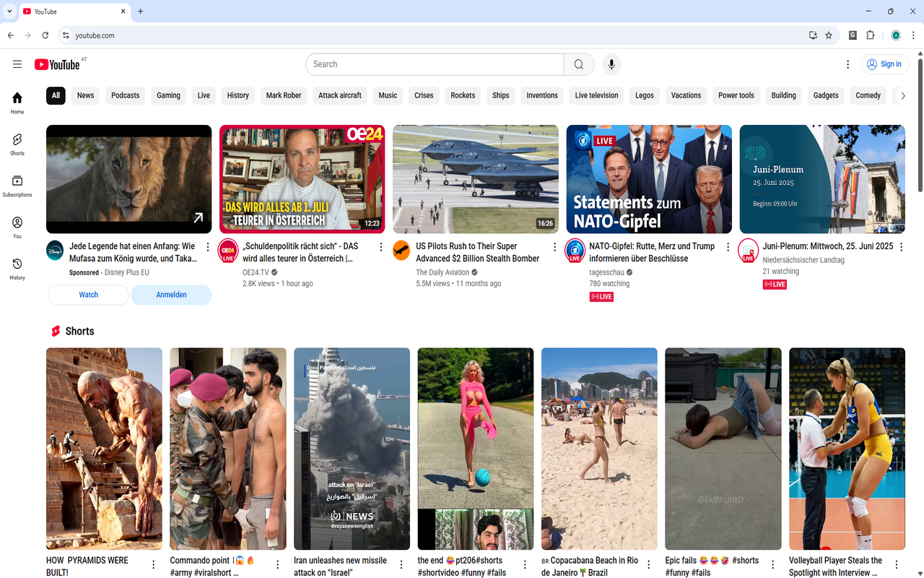Open browser extensions puzzle icon

870,35
